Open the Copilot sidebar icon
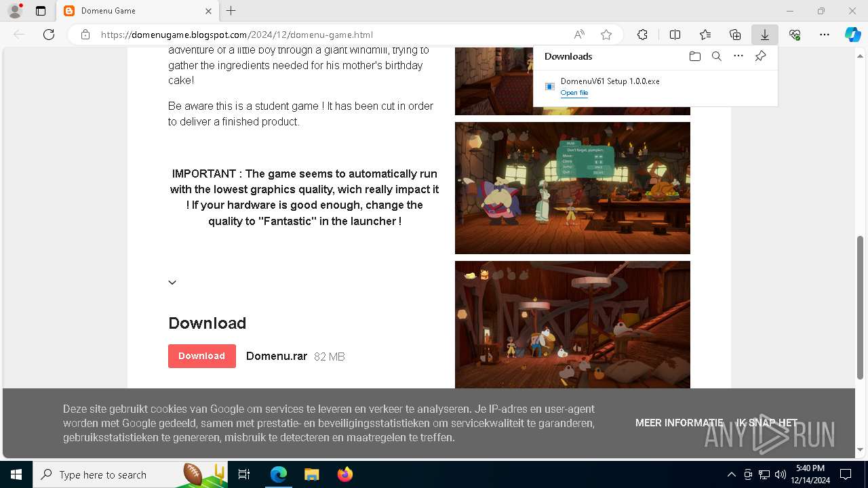The image size is (868, 488). point(853,35)
